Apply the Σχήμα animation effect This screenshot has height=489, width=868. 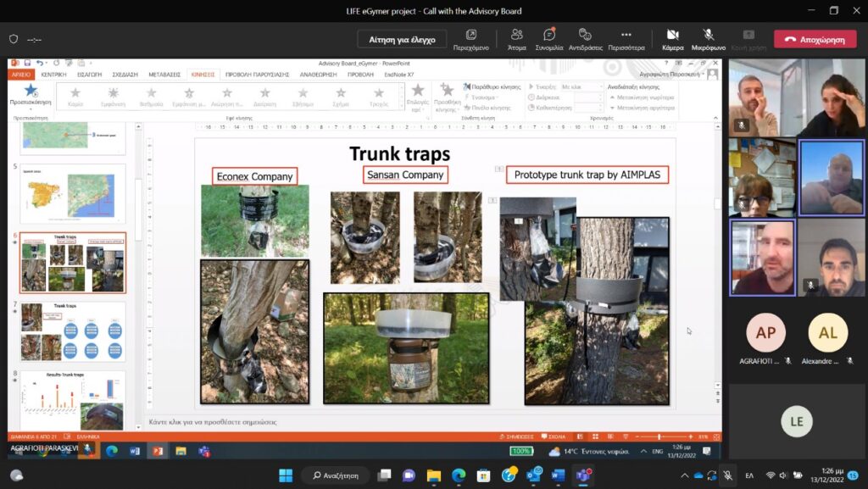[341, 97]
